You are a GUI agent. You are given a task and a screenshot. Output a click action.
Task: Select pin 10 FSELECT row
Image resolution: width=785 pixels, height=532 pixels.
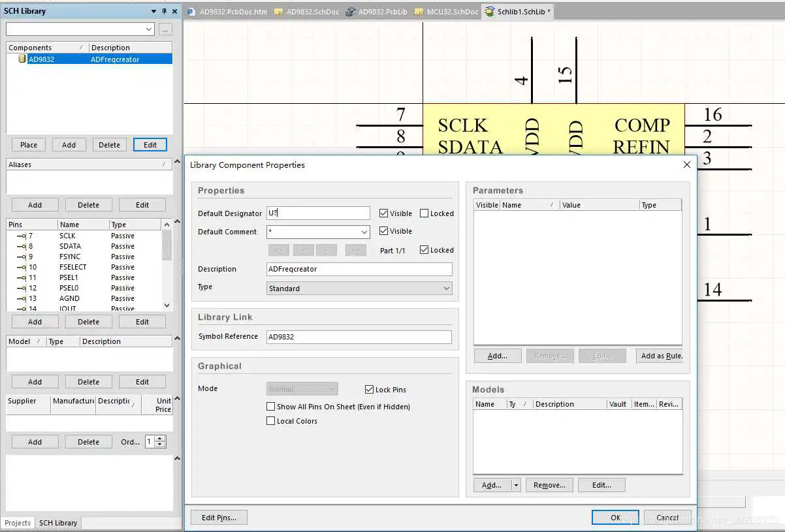click(x=84, y=267)
